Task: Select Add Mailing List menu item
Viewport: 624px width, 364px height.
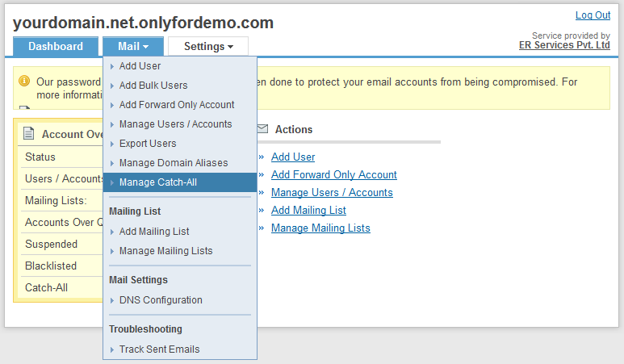Action: (154, 232)
